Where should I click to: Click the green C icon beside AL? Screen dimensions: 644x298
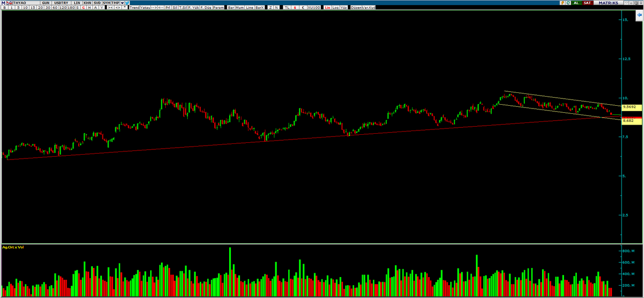(x=568, y=3)
